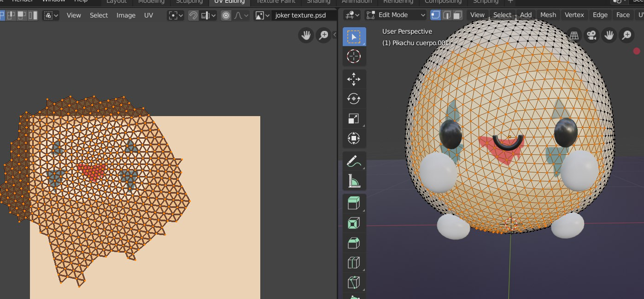Viewport: 644px width, 299px height.
Task: Expand the UV pivot point dropdown
Action: click(x=176, y=16)
